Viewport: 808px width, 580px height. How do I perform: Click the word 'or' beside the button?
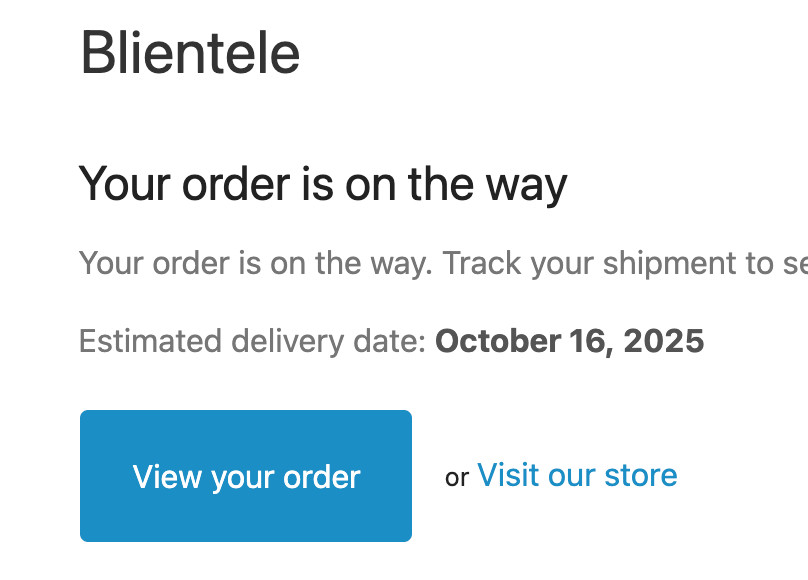457,478
